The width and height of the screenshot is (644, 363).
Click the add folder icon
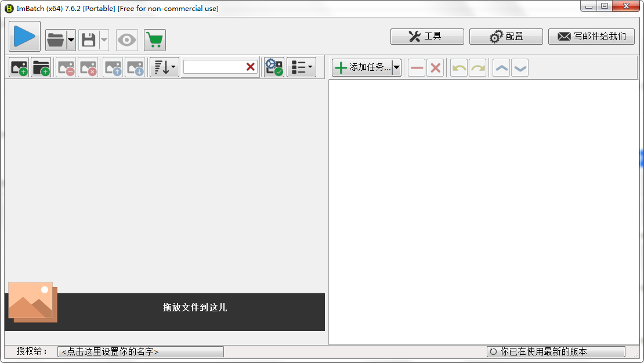(x=41, y=67)
